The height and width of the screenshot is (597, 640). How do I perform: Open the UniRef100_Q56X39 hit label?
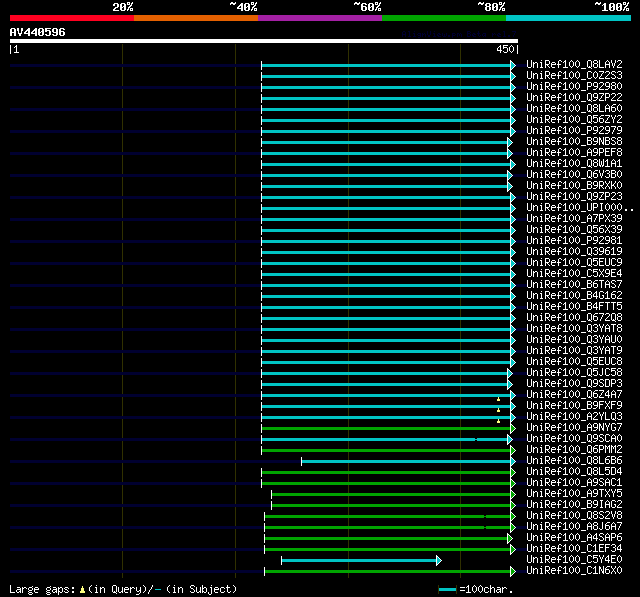574,230
